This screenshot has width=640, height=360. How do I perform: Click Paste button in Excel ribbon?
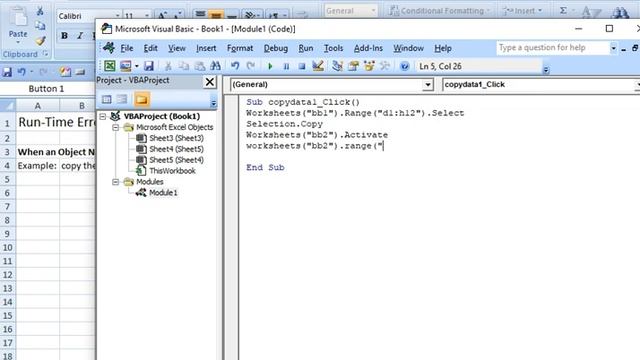[18, 24]
